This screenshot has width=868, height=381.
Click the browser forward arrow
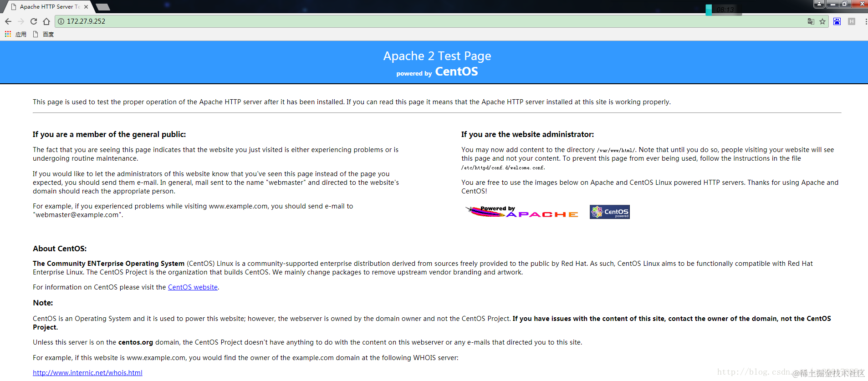tap(21, 21)
